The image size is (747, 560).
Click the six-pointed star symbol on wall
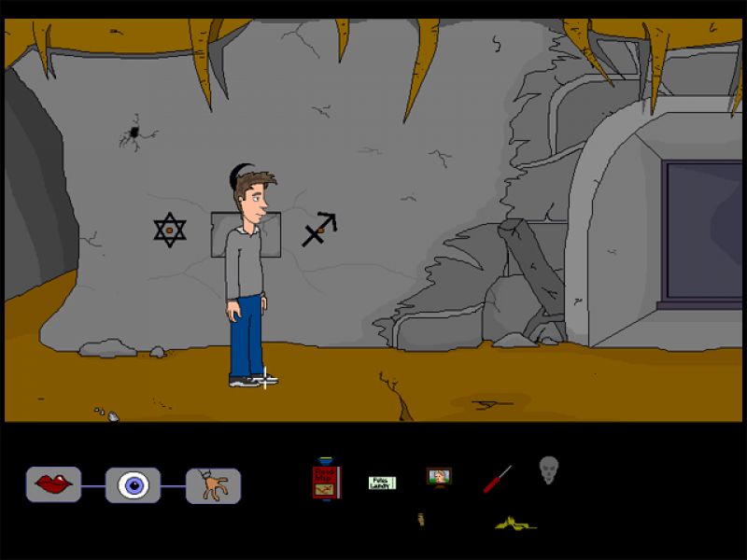tap(170, 230)
